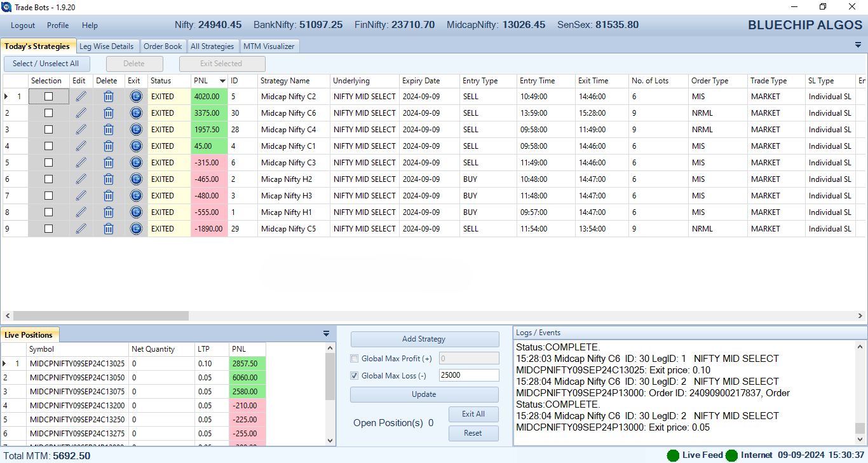Screen dimensions: 868x463
Task: Open Live Positions panel dropdown arrow
Action: (x=327, y=333)
